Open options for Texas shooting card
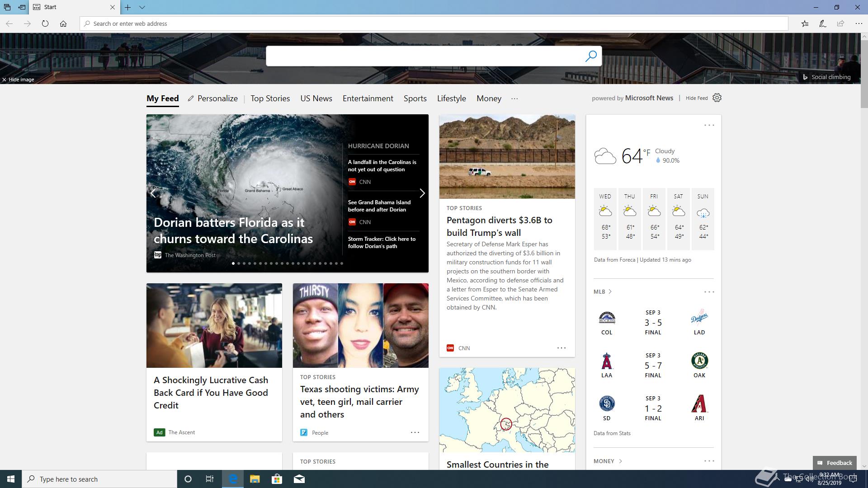Viewport: 868px width, 488px height. (x=415, y=432)
